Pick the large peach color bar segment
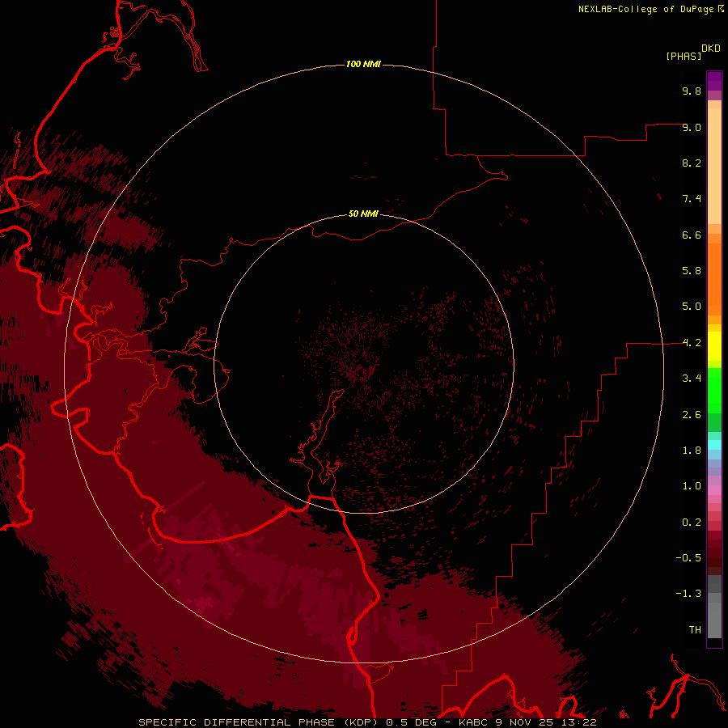Viewport: 728px width, 728px height. (714, 166)
